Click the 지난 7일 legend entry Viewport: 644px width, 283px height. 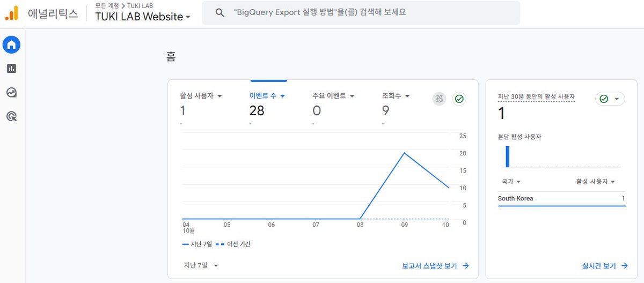(197, 244)
